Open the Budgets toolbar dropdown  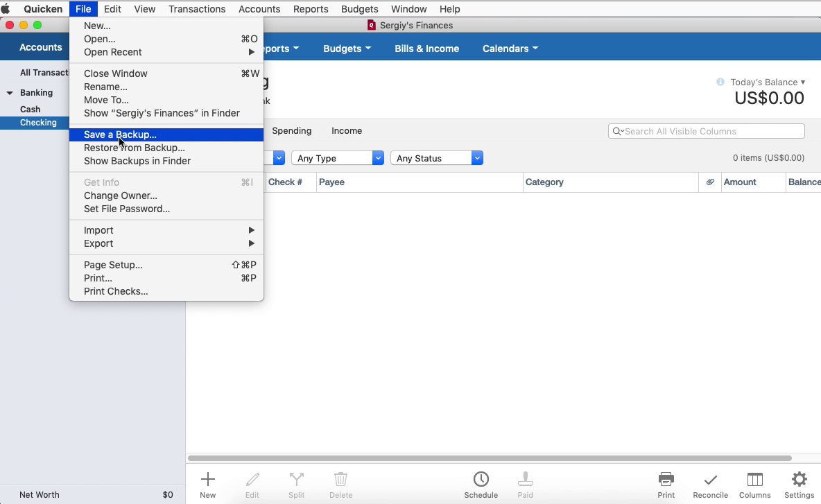coord(347,49)
